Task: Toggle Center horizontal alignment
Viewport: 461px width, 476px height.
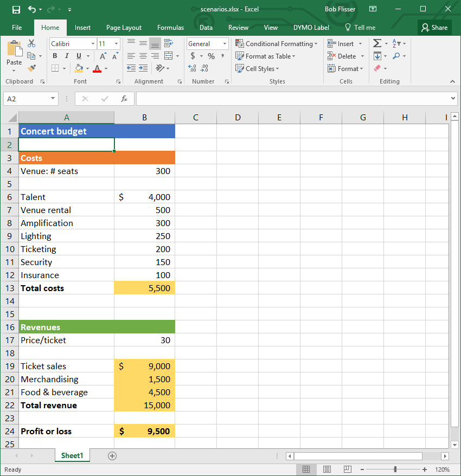Action: [143, 56]
